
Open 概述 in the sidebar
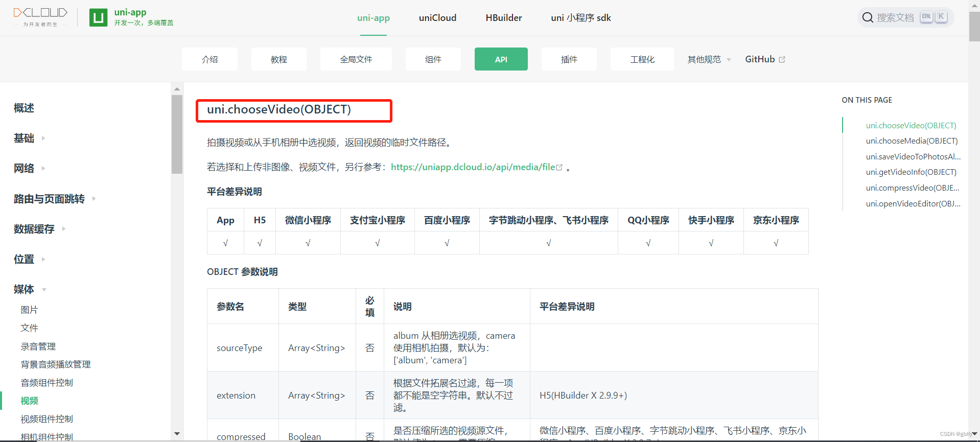[24, 108]
